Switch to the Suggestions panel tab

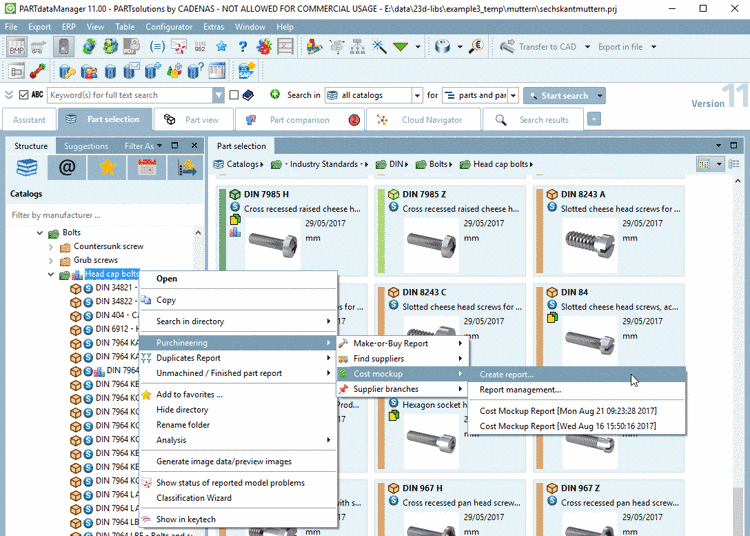(86, 146)
